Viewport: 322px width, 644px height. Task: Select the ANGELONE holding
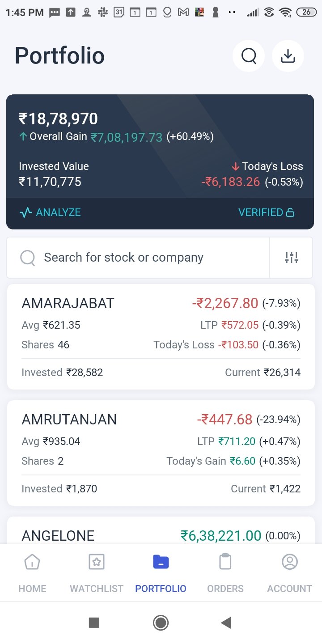click(x=161, y=535)
